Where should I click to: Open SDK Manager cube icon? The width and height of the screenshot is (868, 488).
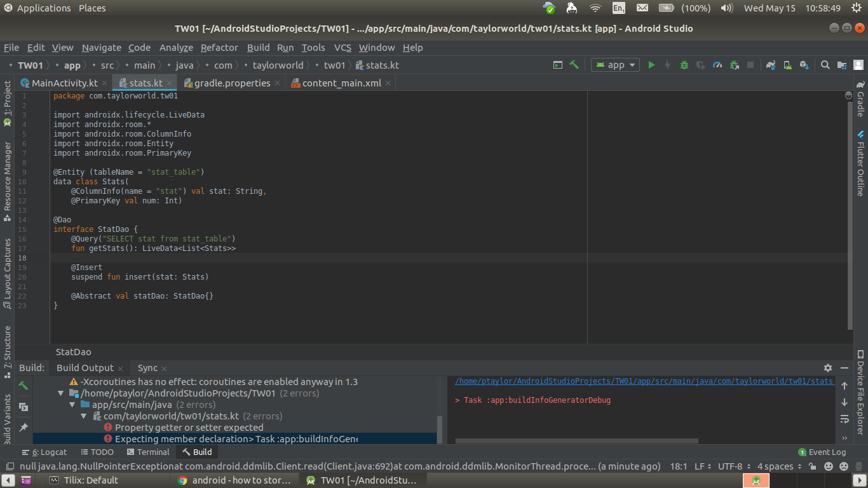804,65
